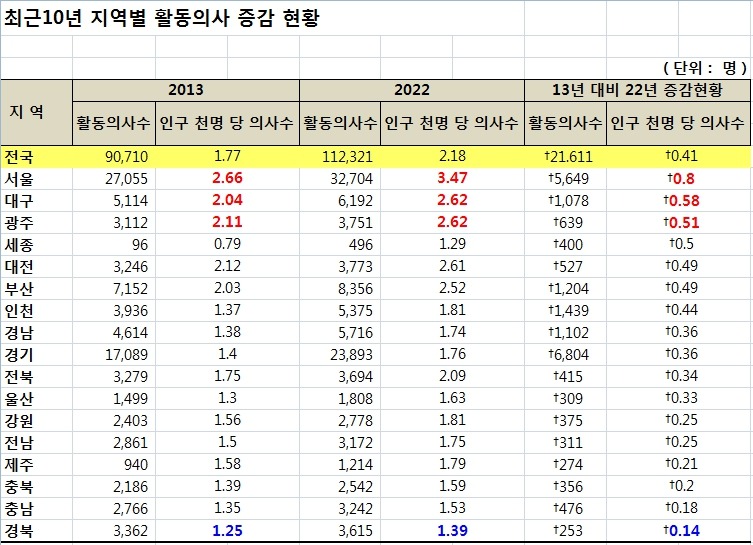753x545 pixels.
Task: Select Seoul's 2013 doctor count '27,055'
Action: click(x=127, y=179)
